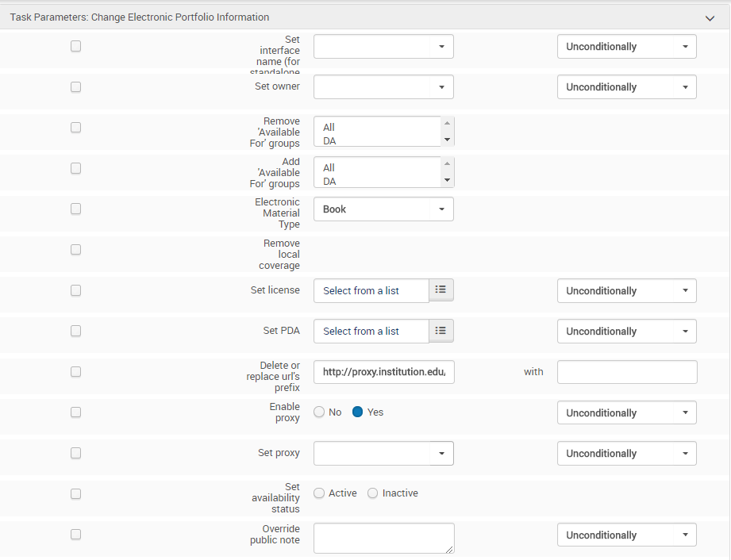The width and height of the screenshot is (731, 560).
Task: Tick the Electronic Material Type checkbox
Action: click(x=75, y=209)
